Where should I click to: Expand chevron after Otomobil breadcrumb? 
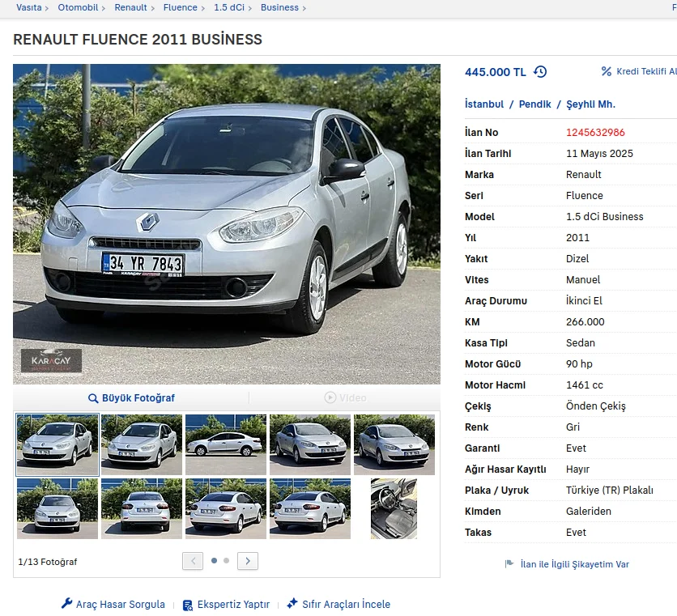[103, 8]
